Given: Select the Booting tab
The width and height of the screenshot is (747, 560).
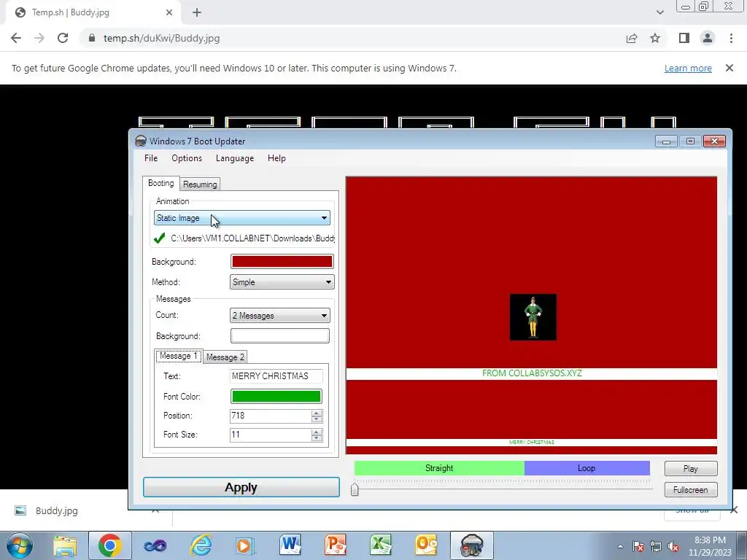Looking at the screenshot, I should (x=161, y=183).
